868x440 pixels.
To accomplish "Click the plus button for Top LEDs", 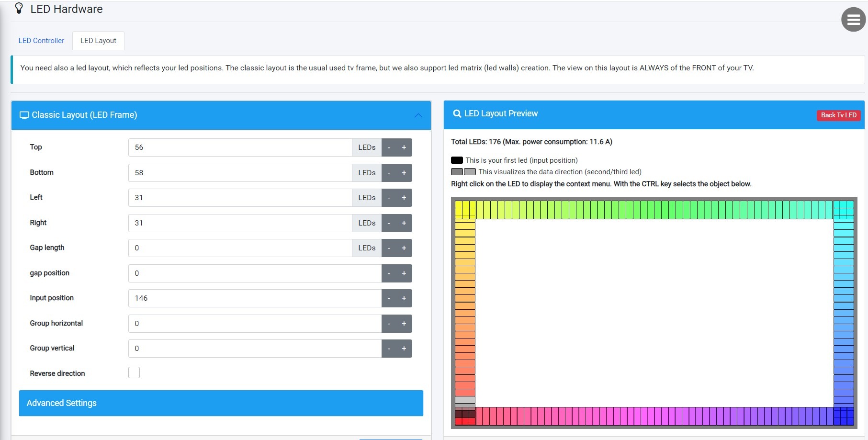I will pos(404,147).
